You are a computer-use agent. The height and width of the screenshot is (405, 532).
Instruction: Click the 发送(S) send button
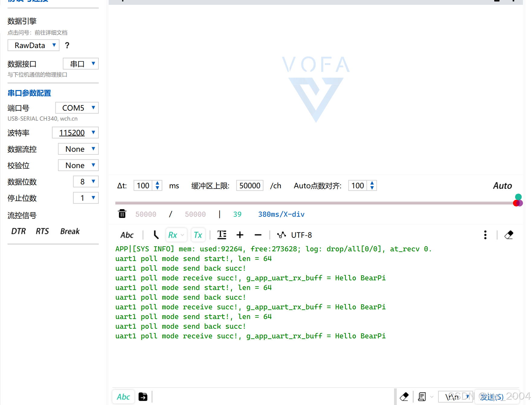492,397
